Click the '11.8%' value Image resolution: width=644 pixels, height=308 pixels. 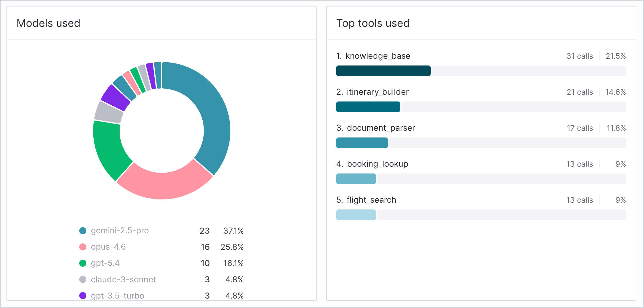[x=616, y=128]
